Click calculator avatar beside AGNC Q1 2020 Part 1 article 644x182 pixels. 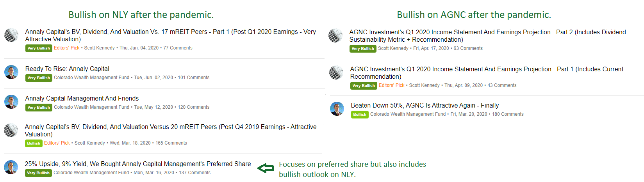[x=336, y=72]
